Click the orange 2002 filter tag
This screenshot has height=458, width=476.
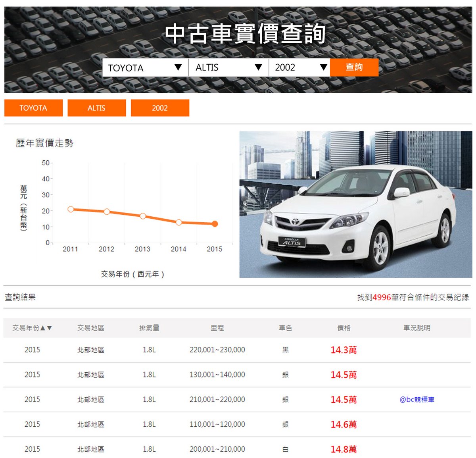click(x=160, y=108)
